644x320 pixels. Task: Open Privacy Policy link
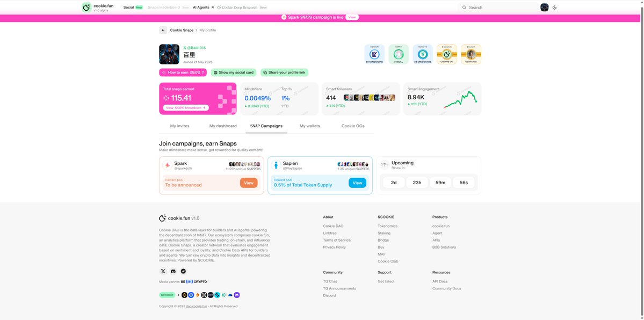[334, 248]
